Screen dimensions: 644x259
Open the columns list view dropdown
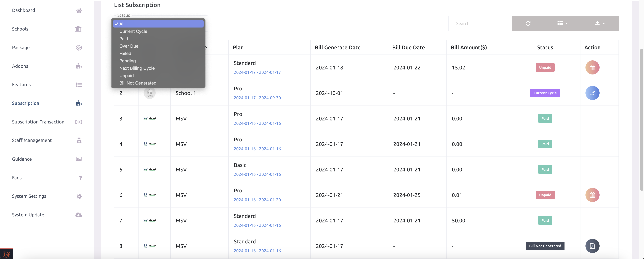pyautogui.click(x=562, y=23)
